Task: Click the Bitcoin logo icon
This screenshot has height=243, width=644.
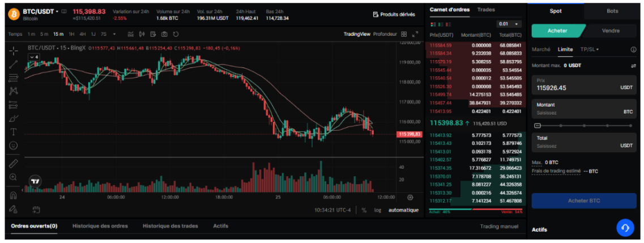Action: pyautogui.click(x=14, y=14)
